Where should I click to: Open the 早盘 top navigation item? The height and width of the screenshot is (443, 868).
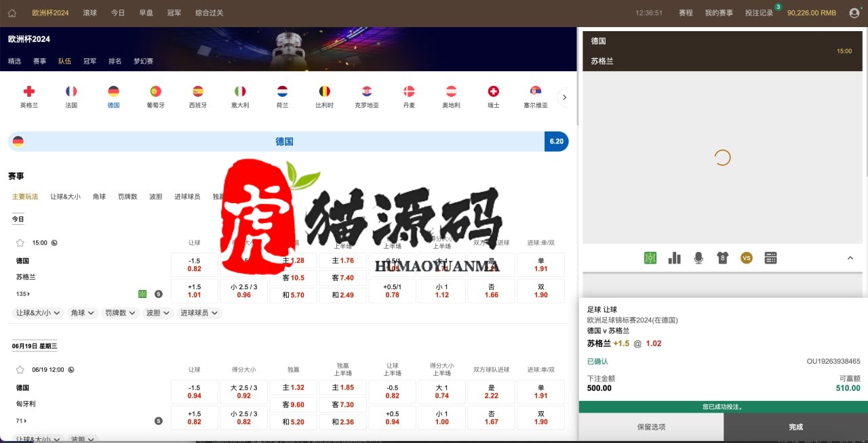point(146,13)
